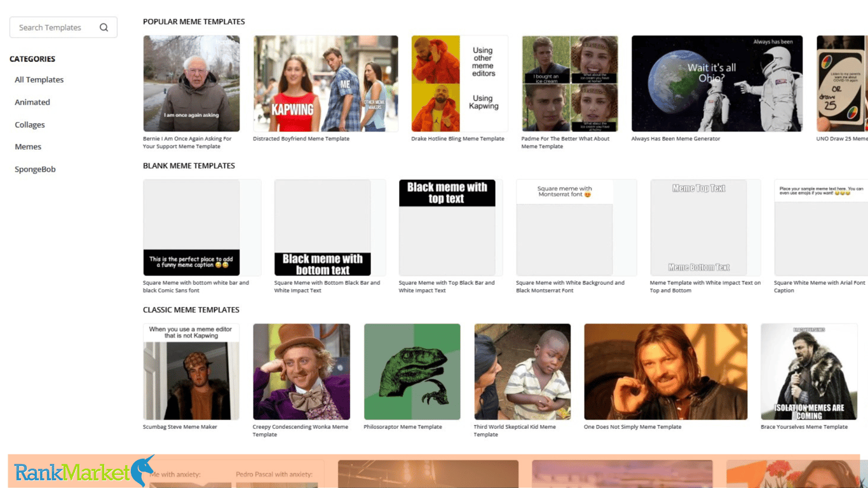Open the UNO Draw 25 meme thumbnail
The height and width of the screenshot is (488, 868).
point(842,83)
